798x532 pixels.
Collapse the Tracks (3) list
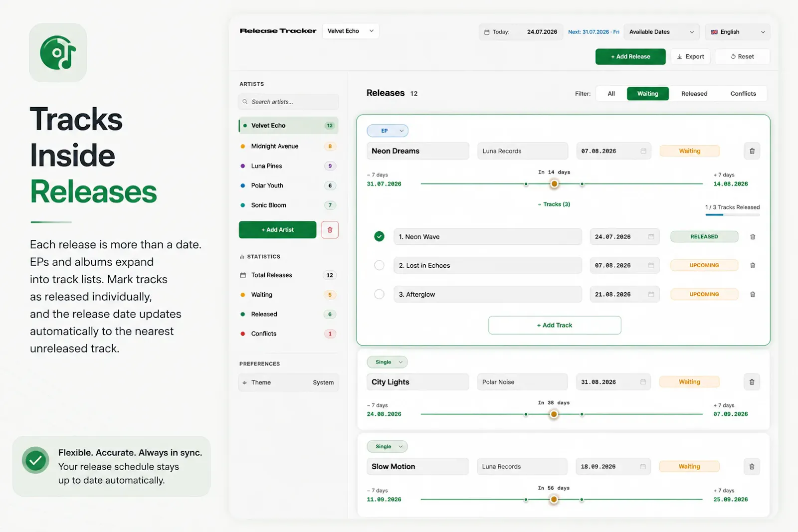tap(554, 204)
